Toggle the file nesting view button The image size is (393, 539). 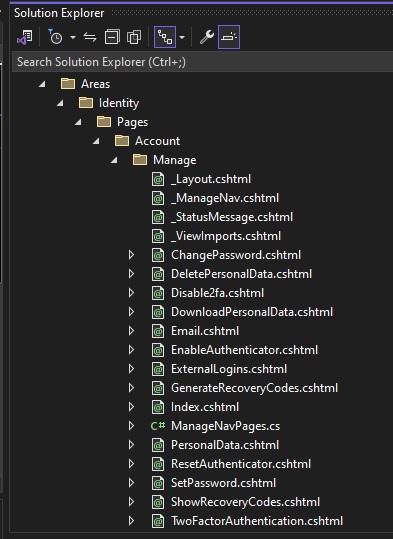(x=165, y=37)
